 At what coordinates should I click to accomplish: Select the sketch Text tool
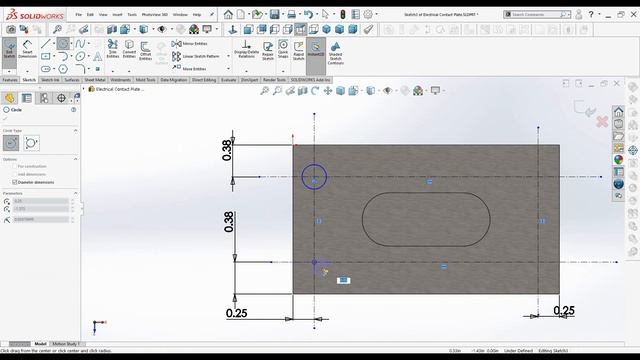[x=98, y=56]
